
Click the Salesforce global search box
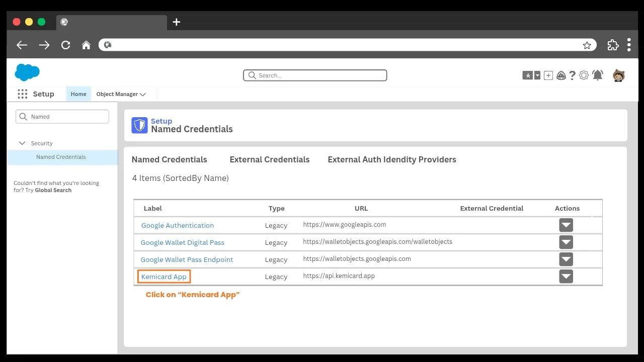315,75
